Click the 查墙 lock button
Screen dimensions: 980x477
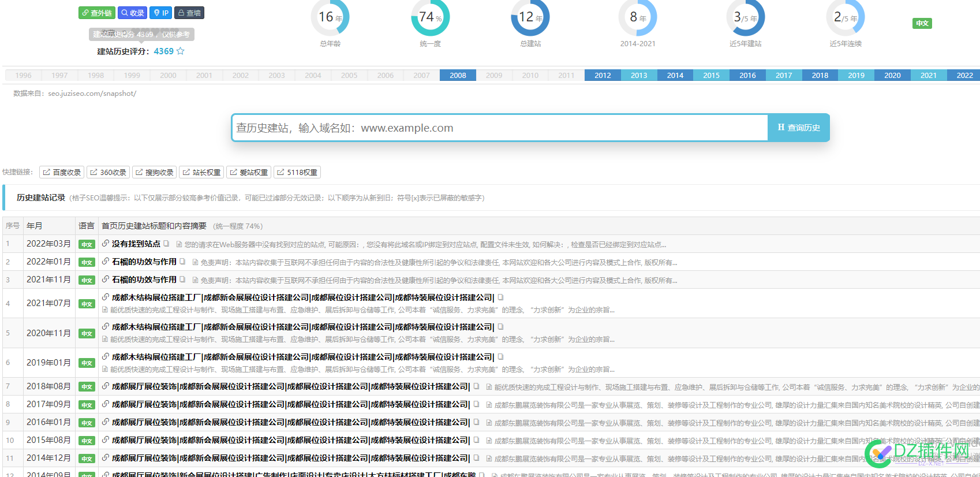coord(189,13)
